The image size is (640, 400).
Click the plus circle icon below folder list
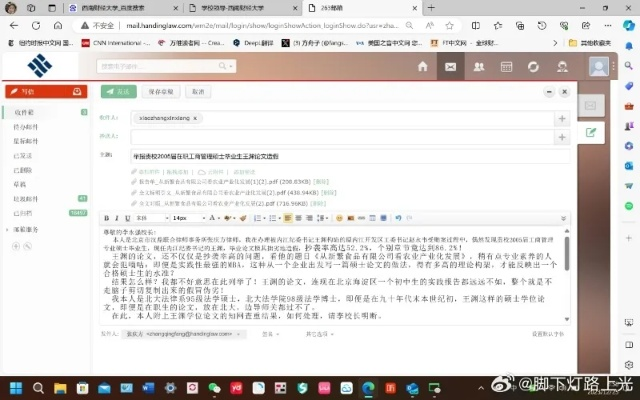[16, 246]
